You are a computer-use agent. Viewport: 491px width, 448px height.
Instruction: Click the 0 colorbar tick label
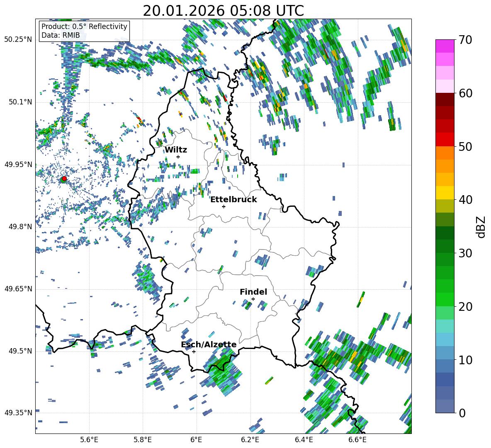click(x=462, y=413)
